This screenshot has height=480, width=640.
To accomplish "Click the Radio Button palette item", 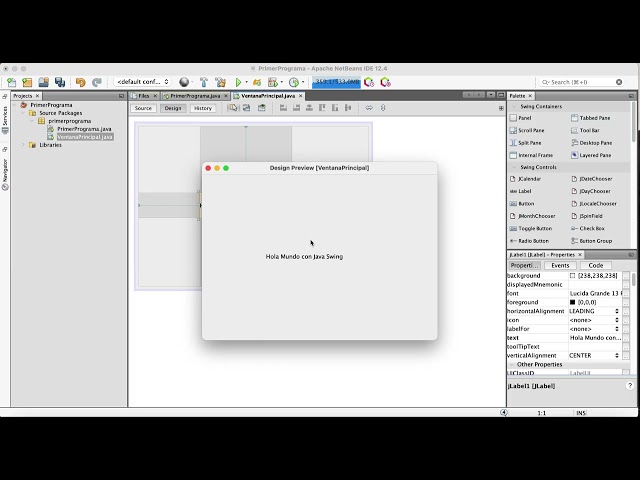I will click(529, 241).
